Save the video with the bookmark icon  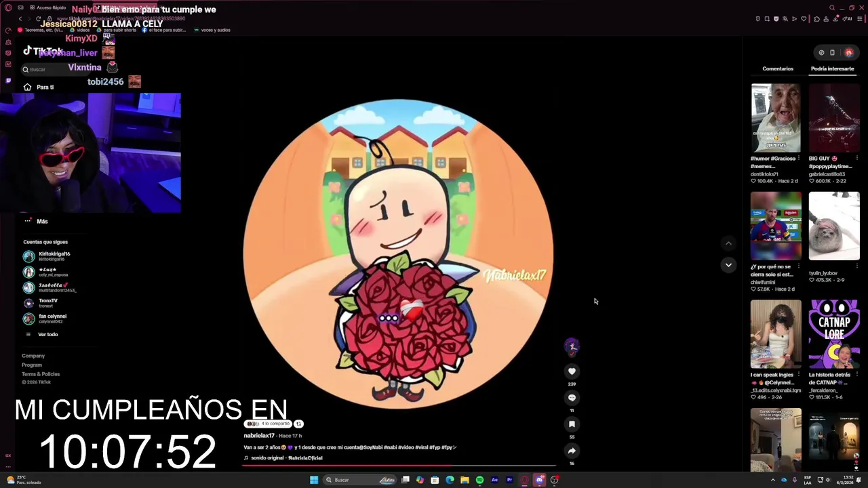[x=572, y=424]
